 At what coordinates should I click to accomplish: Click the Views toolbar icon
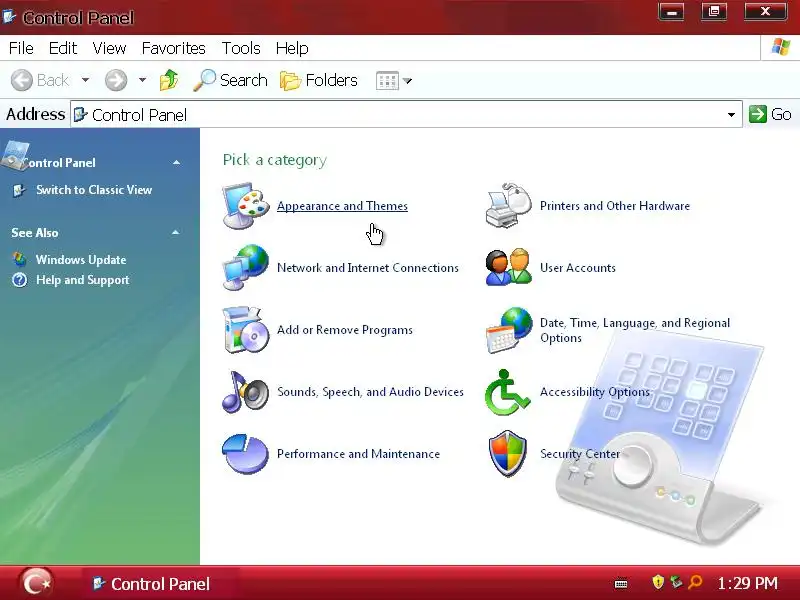point(387,81)
